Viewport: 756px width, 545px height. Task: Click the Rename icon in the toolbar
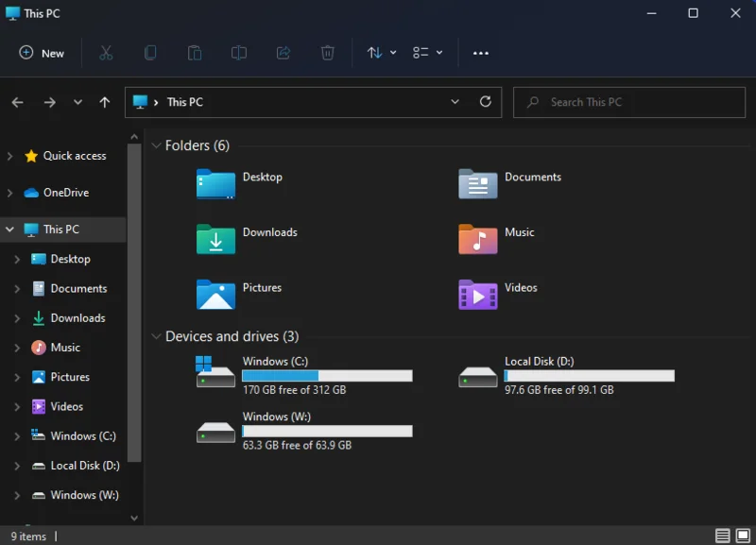click(239, 53)
